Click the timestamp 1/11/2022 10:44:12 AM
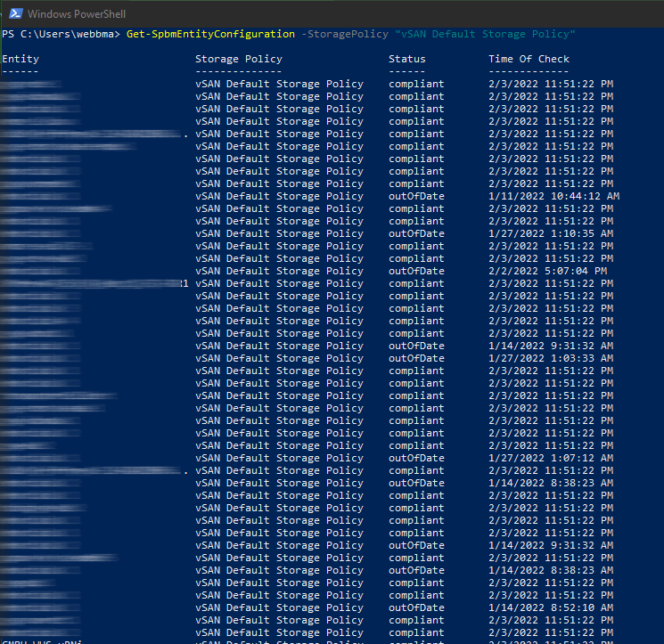Image resolution: width=664 pixels, height=644 pixels. click(553, 196)
